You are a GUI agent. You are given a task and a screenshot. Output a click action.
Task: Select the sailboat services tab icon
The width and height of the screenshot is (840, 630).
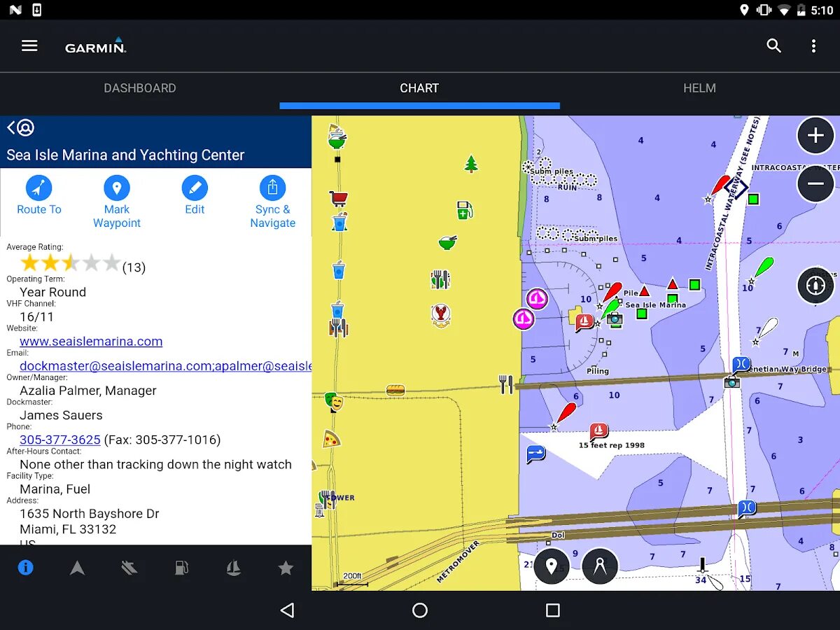(x=234, y=568)
